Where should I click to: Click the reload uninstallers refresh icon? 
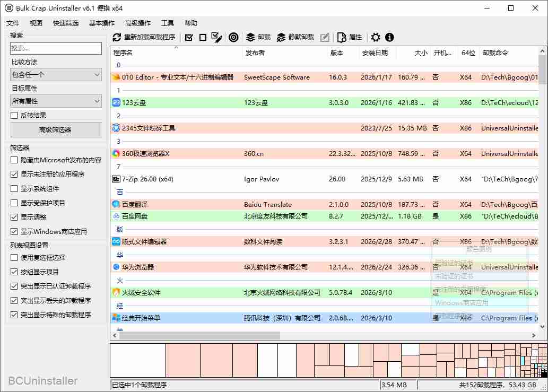(117, 37)
